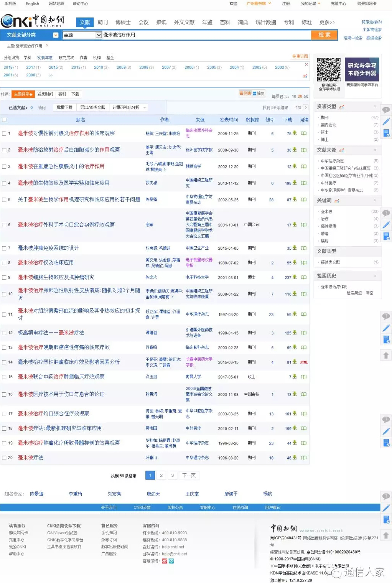
Task: Close the year grouping panel with the X
Action: (x=306, y=64)
